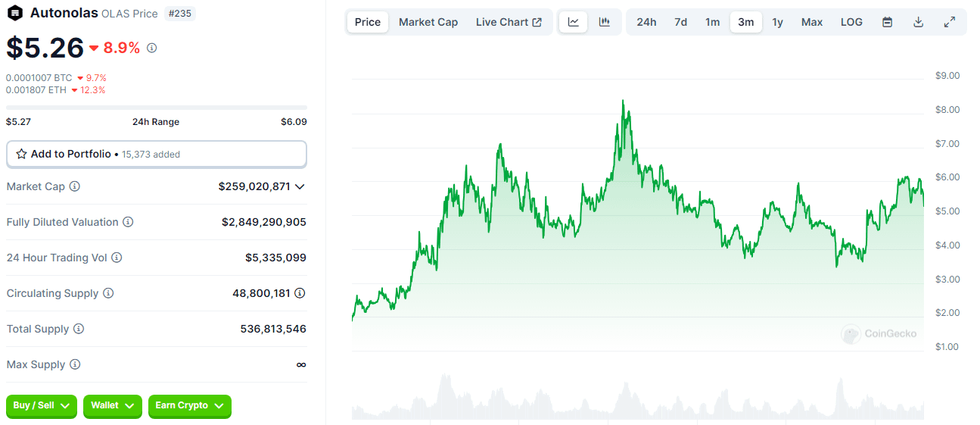
Task: Open Max Supply info icon
Action: [75, 364]
